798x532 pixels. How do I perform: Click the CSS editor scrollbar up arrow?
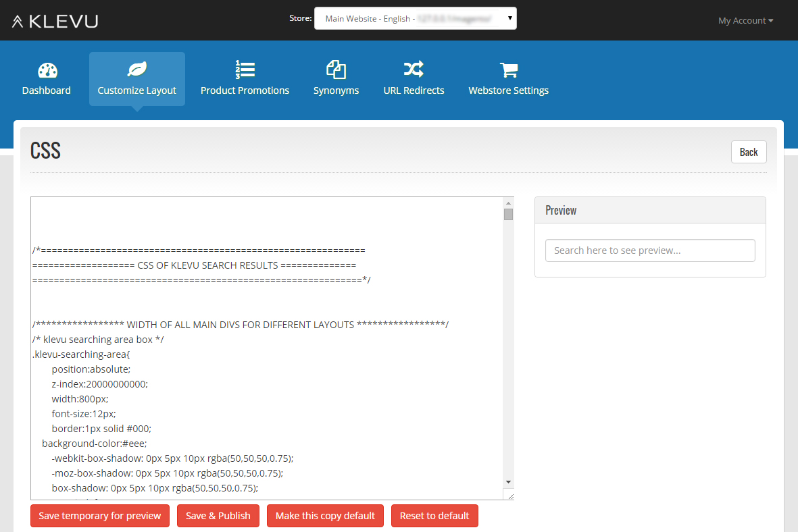click(x=508, y=203)
